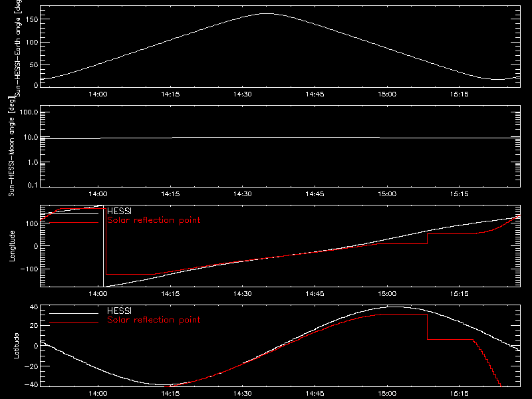Click the Longitude axis label
Viewport: 532px width, 399px height.
(12, 246)
